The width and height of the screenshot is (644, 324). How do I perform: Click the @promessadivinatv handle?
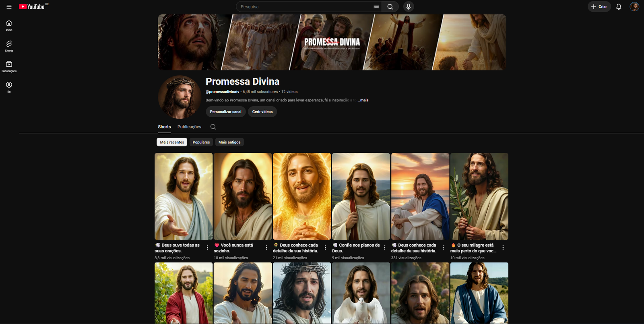pyautogui.click(x=222, y=92)
